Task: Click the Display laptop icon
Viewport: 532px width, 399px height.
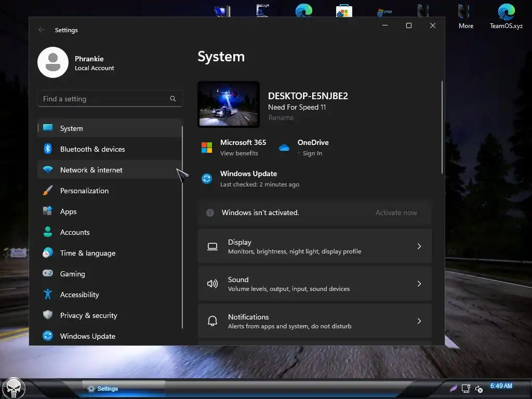Action: point(212,247)
